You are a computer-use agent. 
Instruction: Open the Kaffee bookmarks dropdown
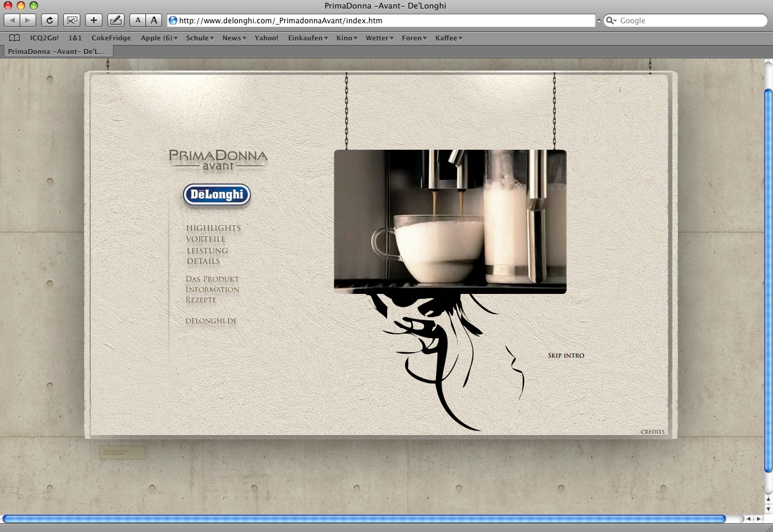coord(448,38)
